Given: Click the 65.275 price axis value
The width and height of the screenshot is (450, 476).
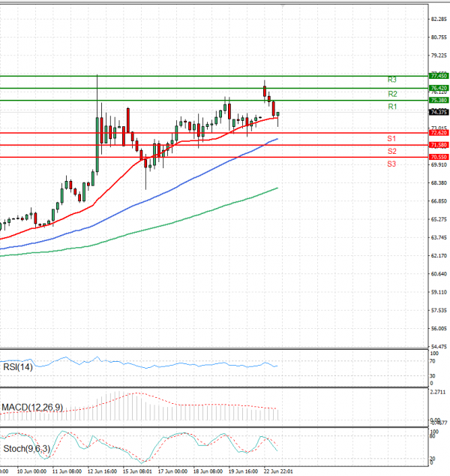Looking at the screenshot, I should 439,219.
